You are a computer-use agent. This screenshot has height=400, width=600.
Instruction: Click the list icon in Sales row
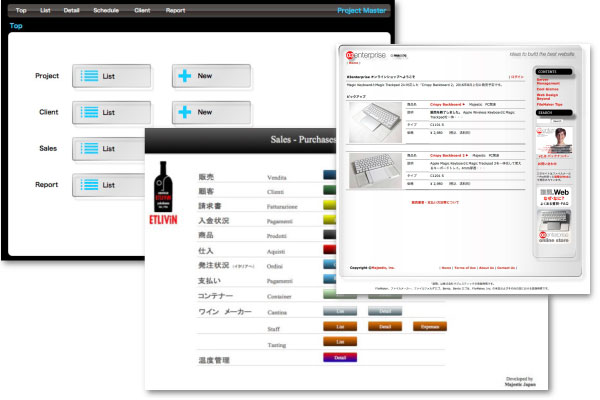89,148
